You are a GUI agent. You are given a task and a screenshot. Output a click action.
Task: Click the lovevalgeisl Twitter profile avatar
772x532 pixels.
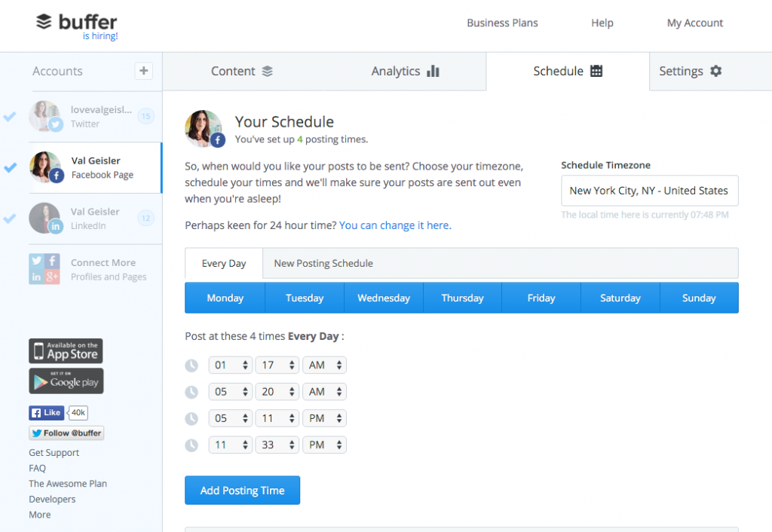[x=45, y=117]
